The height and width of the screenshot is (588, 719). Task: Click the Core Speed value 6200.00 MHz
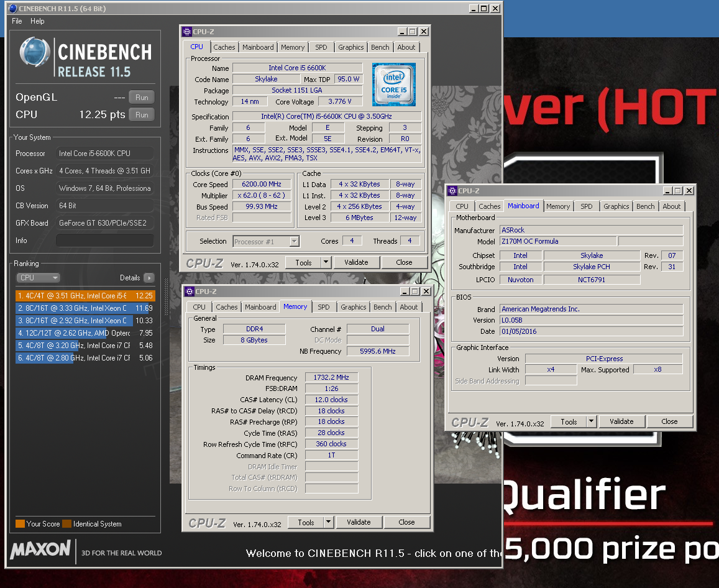262,184
